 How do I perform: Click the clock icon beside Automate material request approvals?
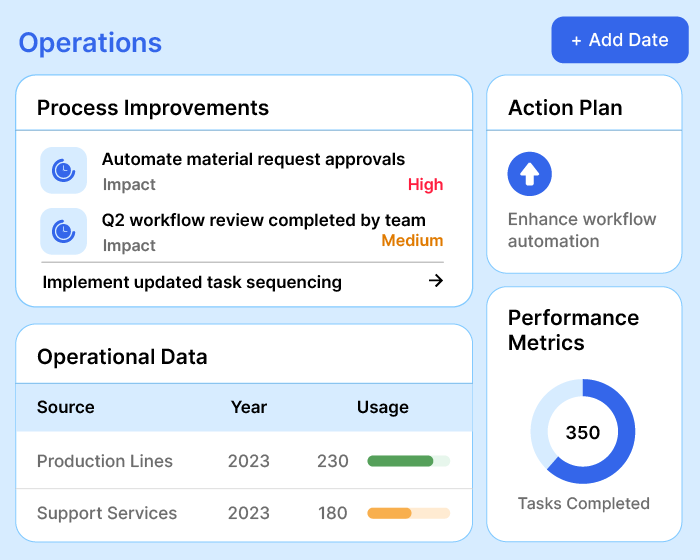tap(63, 170)
